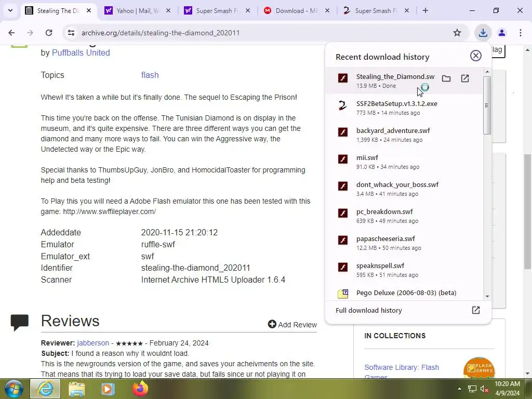Viewport: 532px width, 399px height.
Task: Open a new browser tab
Action: tap(425, 10)
